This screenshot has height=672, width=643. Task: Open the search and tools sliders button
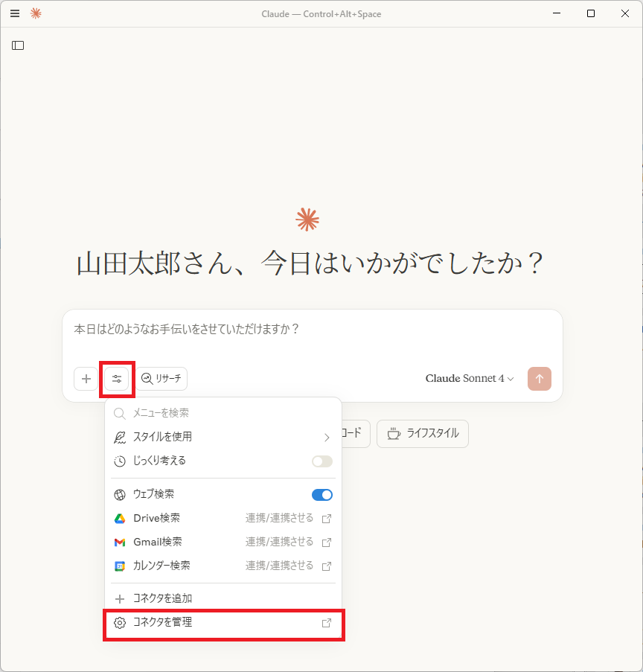(x=117, y=379)
